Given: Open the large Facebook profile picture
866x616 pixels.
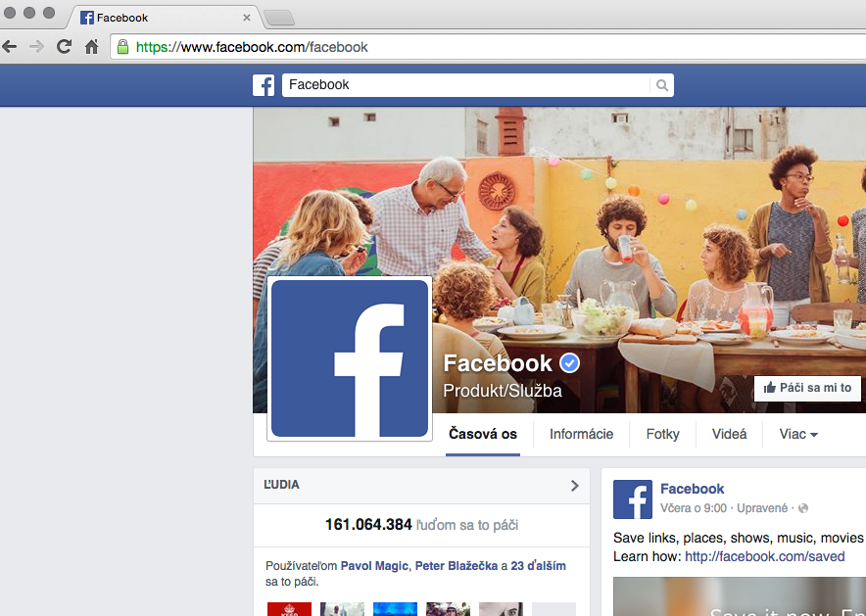Looking at the screenshot, I should pos(350,357).
